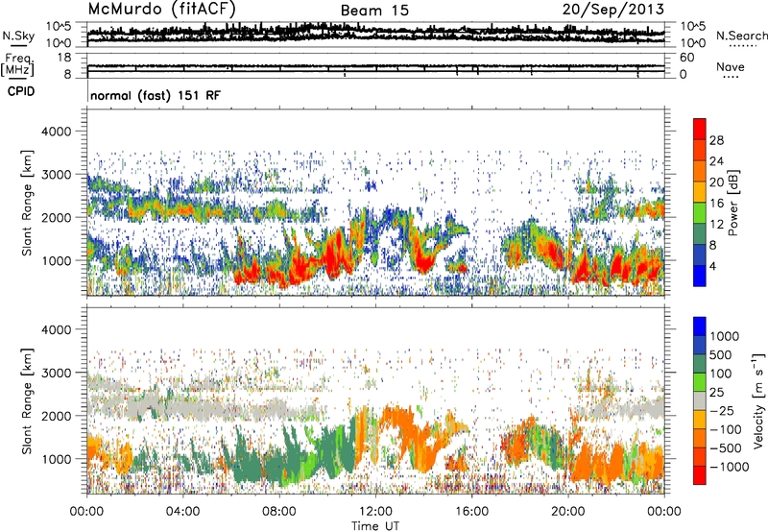
Task: Click the 4000 tick on power panel axis
Action: (57, 132)
